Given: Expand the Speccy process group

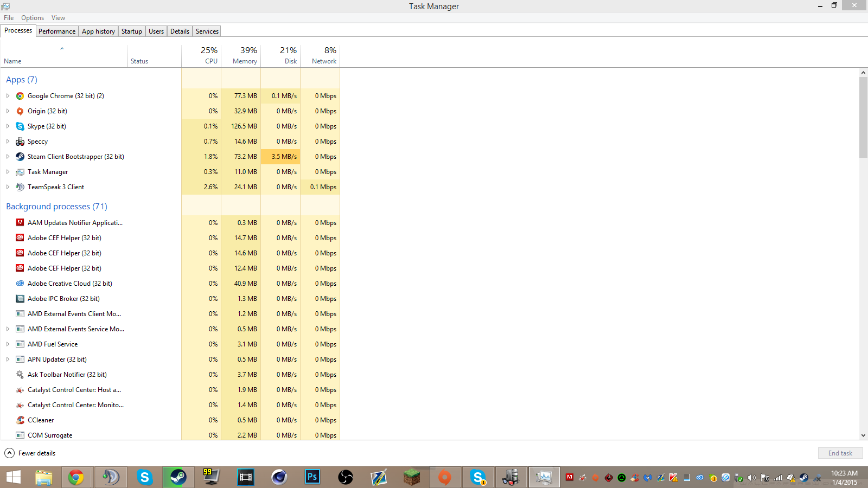Looking at the screenshot, I should pyautogui.click(x=8, y=142).
